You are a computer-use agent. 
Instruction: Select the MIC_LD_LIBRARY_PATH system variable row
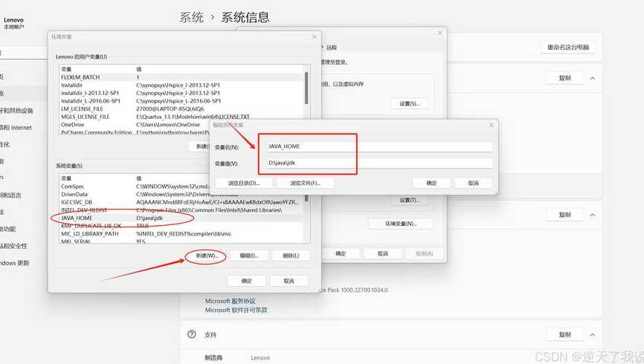point(181,233)
